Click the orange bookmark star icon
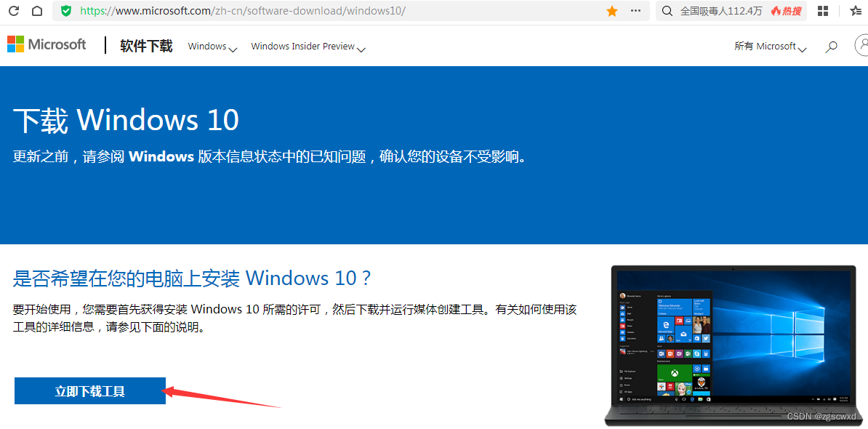 click(x=612, y=11)
